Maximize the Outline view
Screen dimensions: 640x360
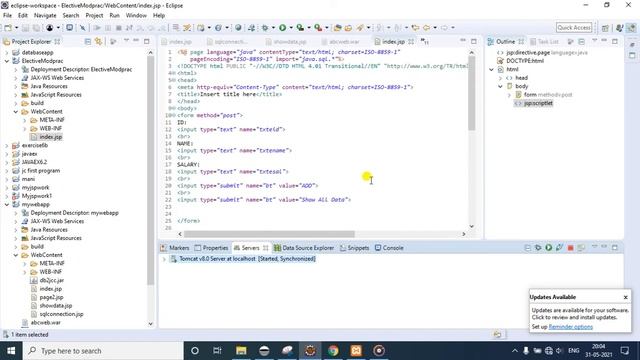click(615, 41)
